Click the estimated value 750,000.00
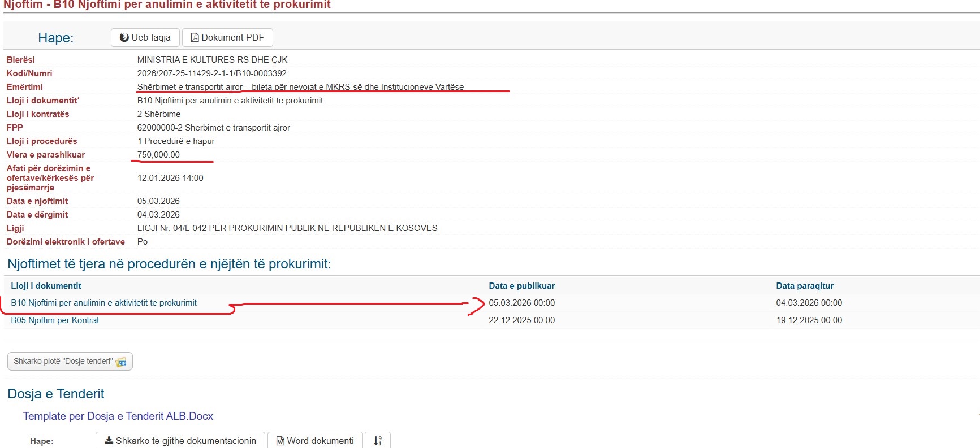This screenshot has width=980, height=448. click(x=158, y=155)
